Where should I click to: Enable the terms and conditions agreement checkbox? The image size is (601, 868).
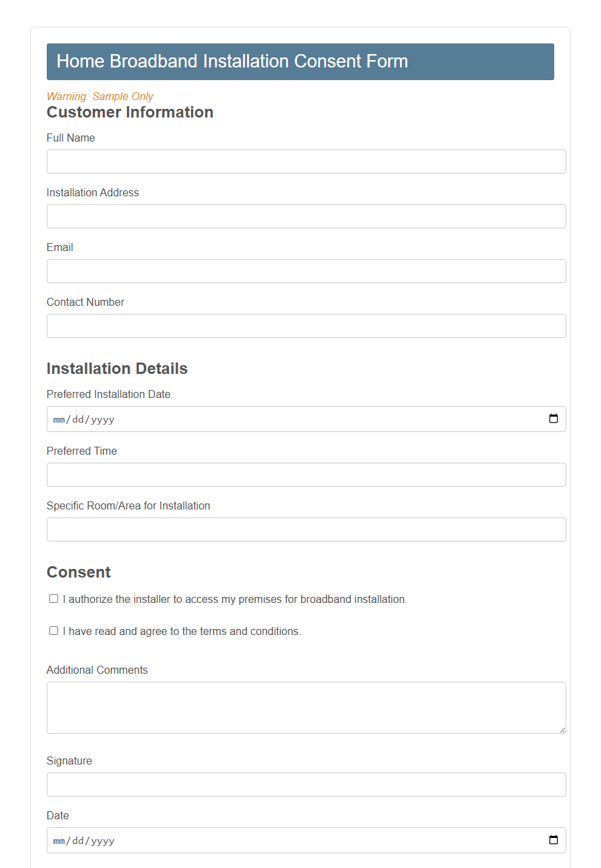click(53, 630)
